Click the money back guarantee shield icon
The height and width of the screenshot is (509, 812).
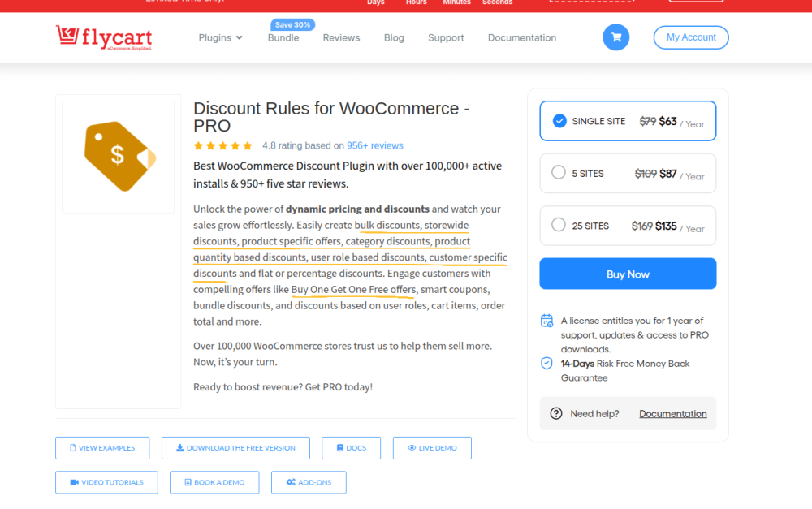(x=546, y=364)
